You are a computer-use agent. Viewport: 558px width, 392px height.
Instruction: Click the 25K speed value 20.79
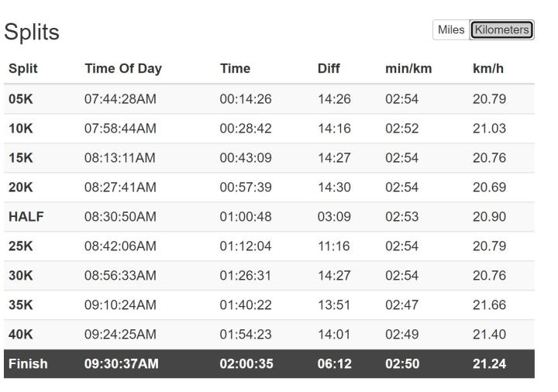(489, 246)
